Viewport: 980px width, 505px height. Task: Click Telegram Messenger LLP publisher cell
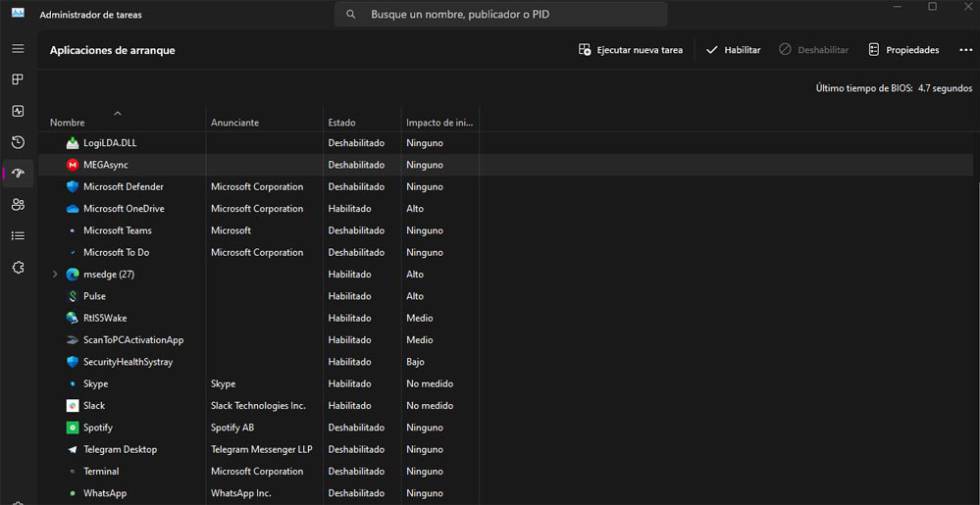[x=262, y=449]
